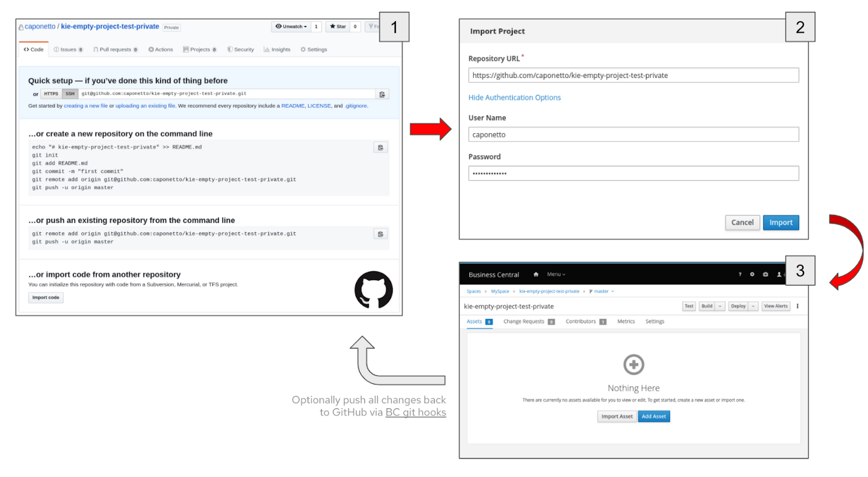This screenshot has height=477, width=868.
Task: Open the Deploy options dropdown arrow
Action: click(x=754, y=305)
